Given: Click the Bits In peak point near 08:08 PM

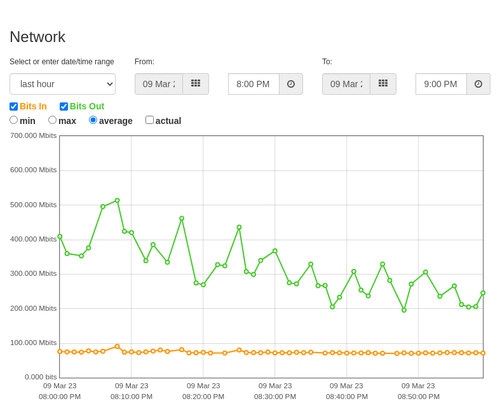Looking at the screenshot, I should [117, 347].
